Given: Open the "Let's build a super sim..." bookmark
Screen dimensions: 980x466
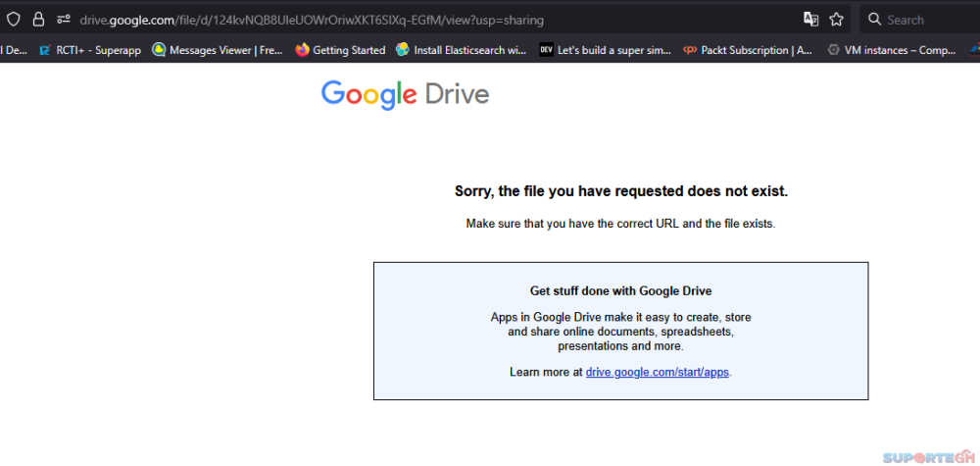Looking at the screenshot, I should pos(605,50).
